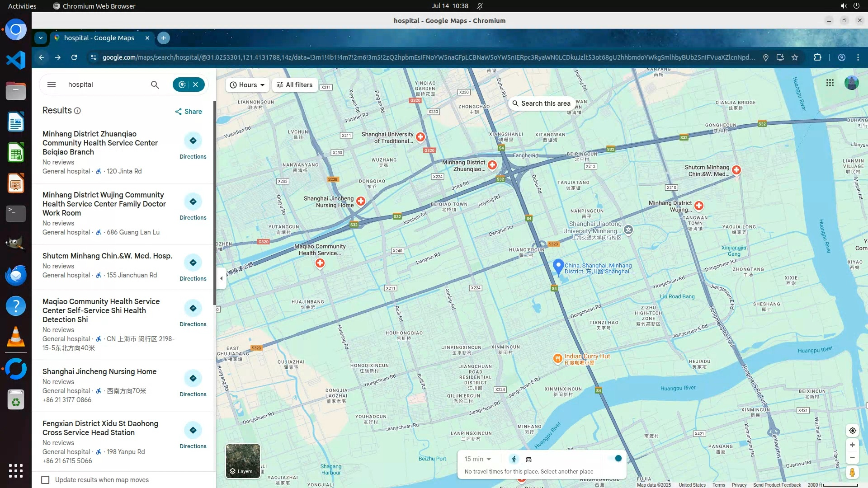Viewport: 868px width, 488px height.
Task: Zoom in with the plus button
Action: (852, 445)
